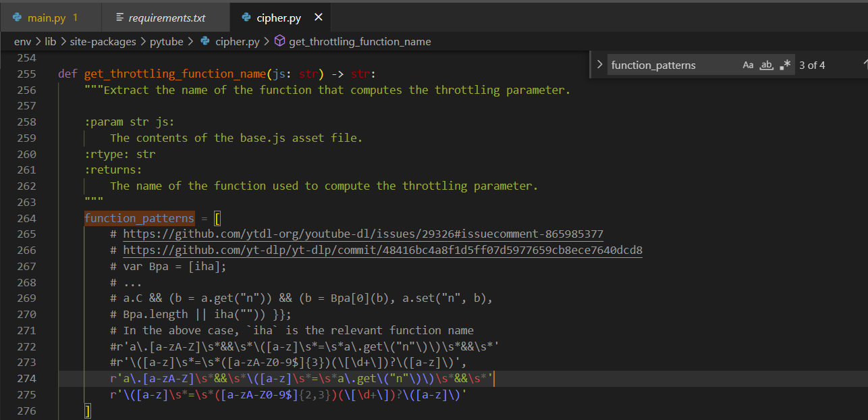The height and width of the screenshot is (420, 868).
Task: Open the cipher.py breadcrumb item
Action: coord(238,41)
